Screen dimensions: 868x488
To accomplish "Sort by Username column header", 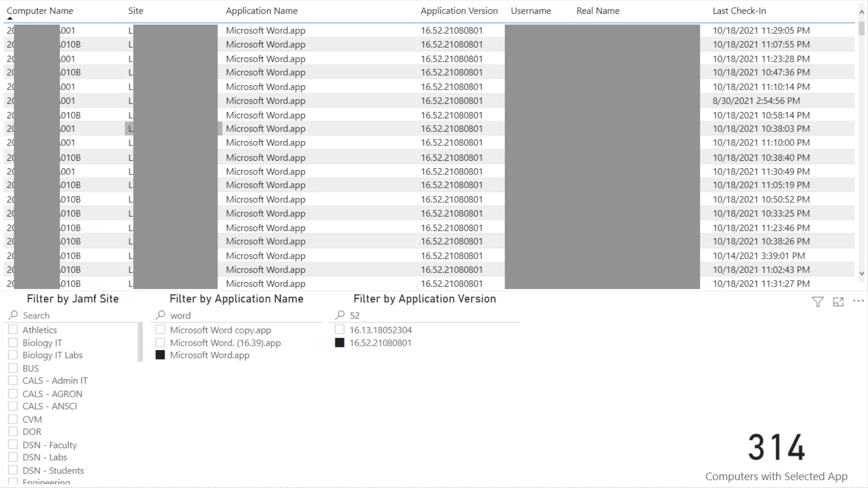I will pyautogui.click(x=531, y=11).
